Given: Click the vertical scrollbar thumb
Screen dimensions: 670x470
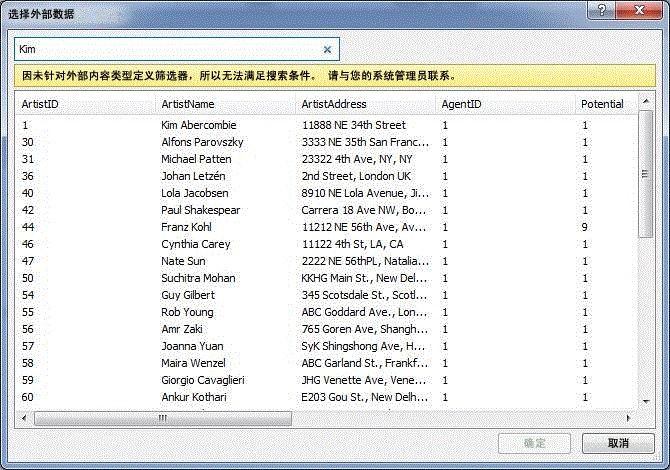Looking at the screenshot, I should (646, 173).
